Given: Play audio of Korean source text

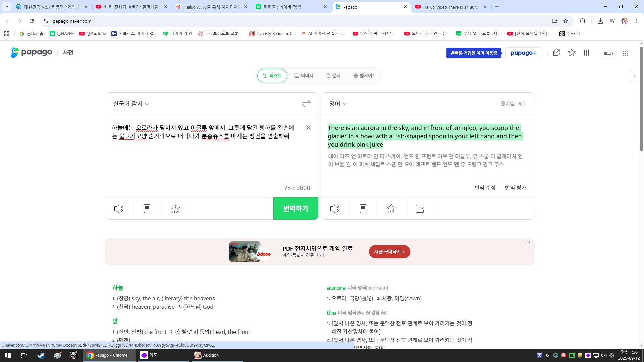Looking at the screenshot, I should [x=119, y=209].
